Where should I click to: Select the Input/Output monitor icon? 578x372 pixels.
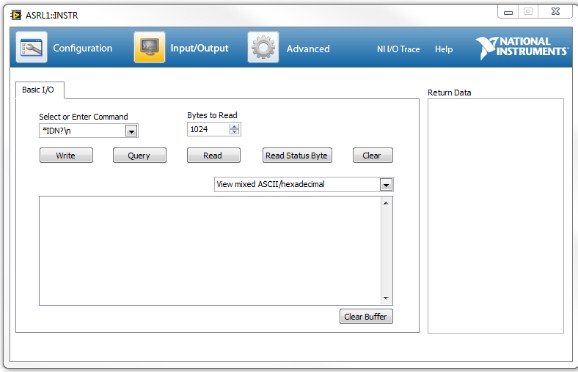[x=149, y=47]
